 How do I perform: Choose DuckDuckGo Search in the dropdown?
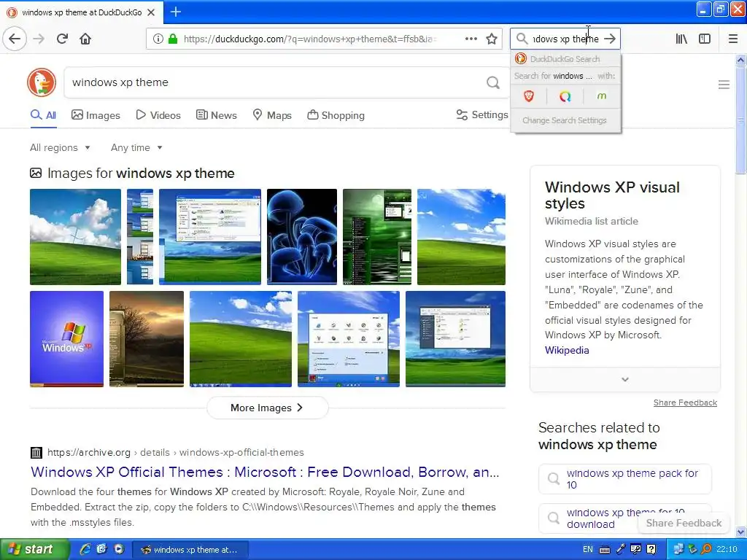pyautogui.click(x=565, y=59)
